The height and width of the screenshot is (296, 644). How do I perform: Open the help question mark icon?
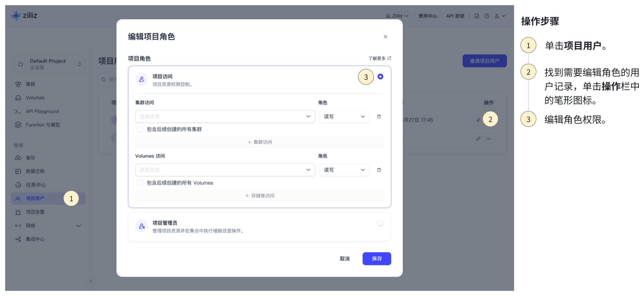click(486, 16)
